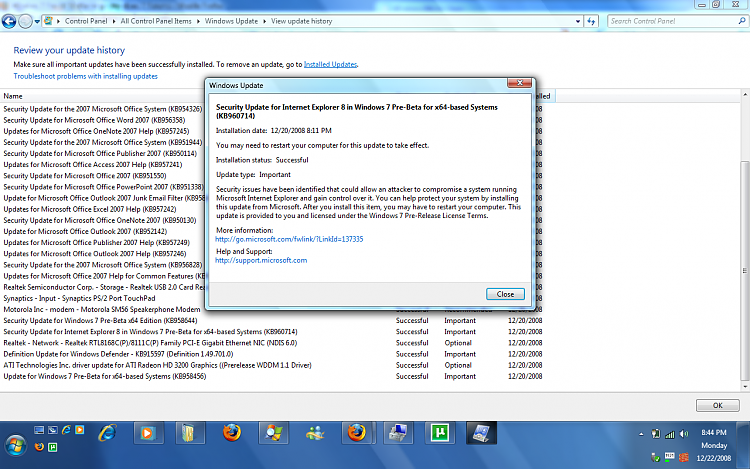This screenshot has height=469, width=750.
Task: Click the red firewall tray icon
Action: [684, 458]
